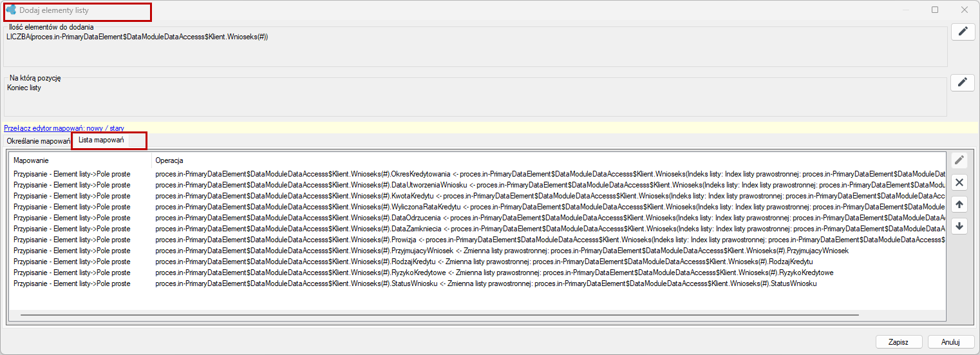Save changes with Zapisz button
Viewport: 980px width, 355px height.
pos(899,342)
